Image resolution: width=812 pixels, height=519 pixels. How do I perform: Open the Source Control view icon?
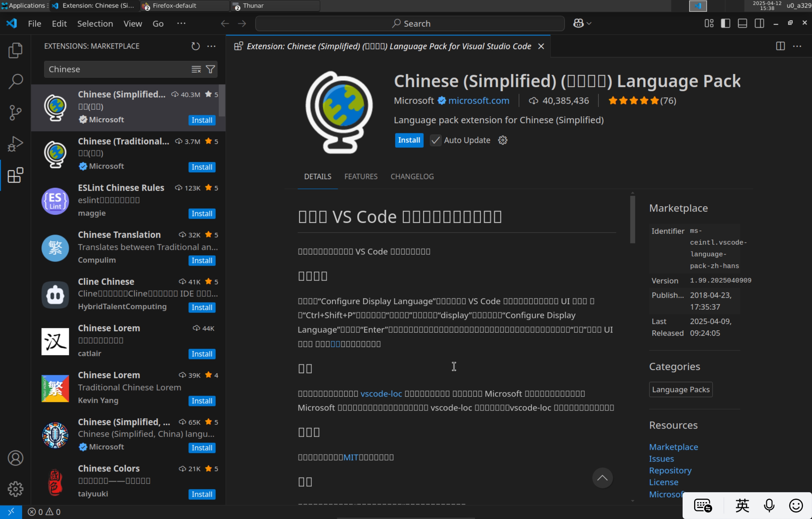(x=15, y=113)
